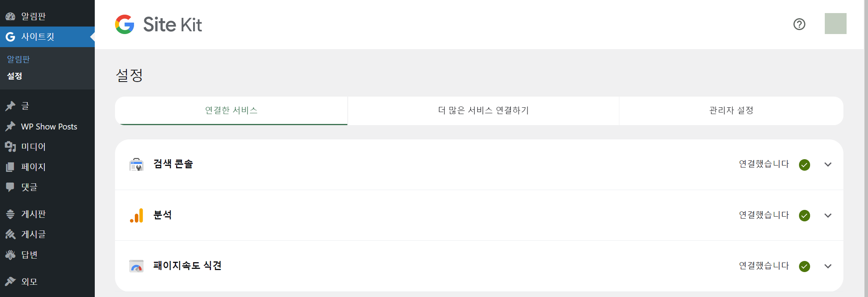Click the 미디어 sidebar icon
This screenshot has height=297, width=868.
(x=10, y=147)
